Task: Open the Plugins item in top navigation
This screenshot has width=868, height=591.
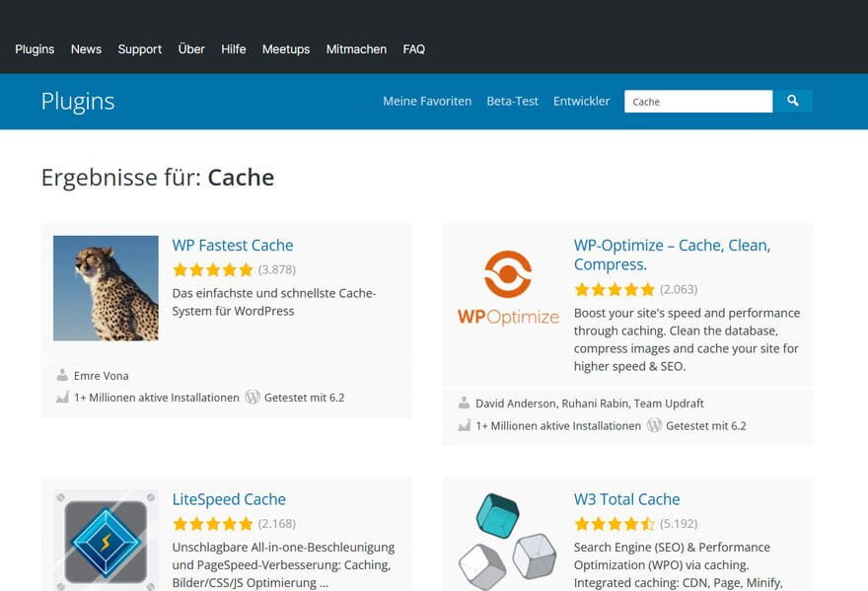Action: (x=35, y=49)
